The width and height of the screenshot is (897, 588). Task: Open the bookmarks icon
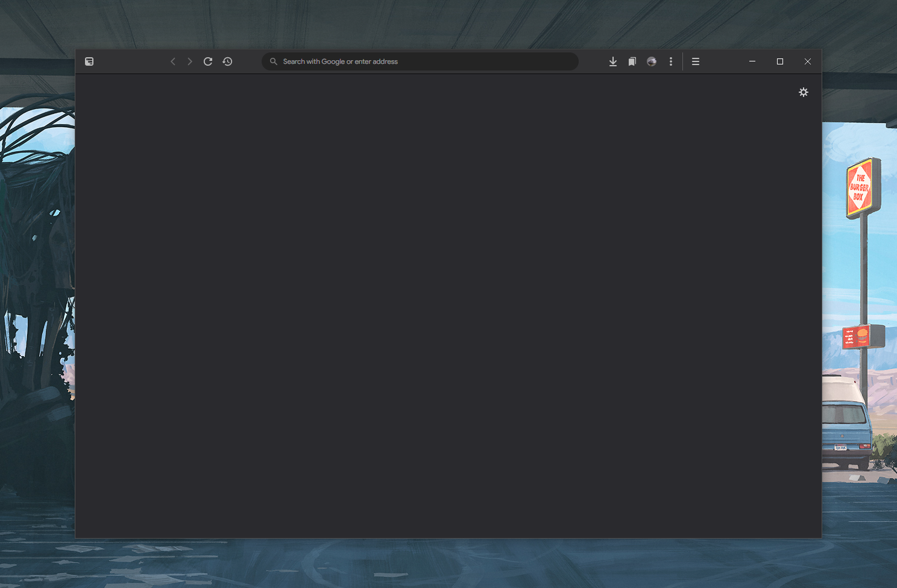[632, 61]
